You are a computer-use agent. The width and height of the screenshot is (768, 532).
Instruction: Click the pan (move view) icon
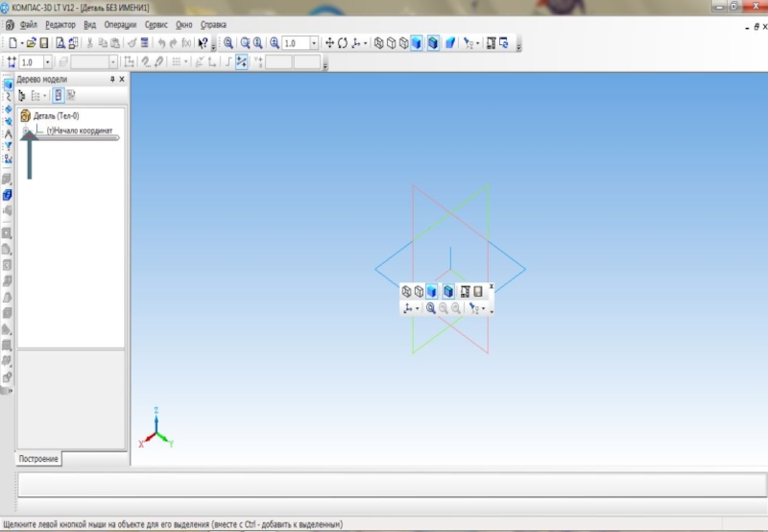point(329,43)
